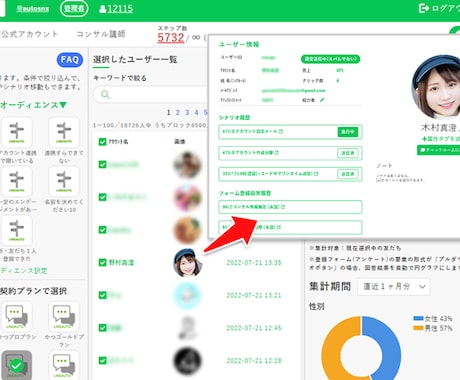Open the FAQ button
This screenshot has height=380, width=460.
point(70,60)
